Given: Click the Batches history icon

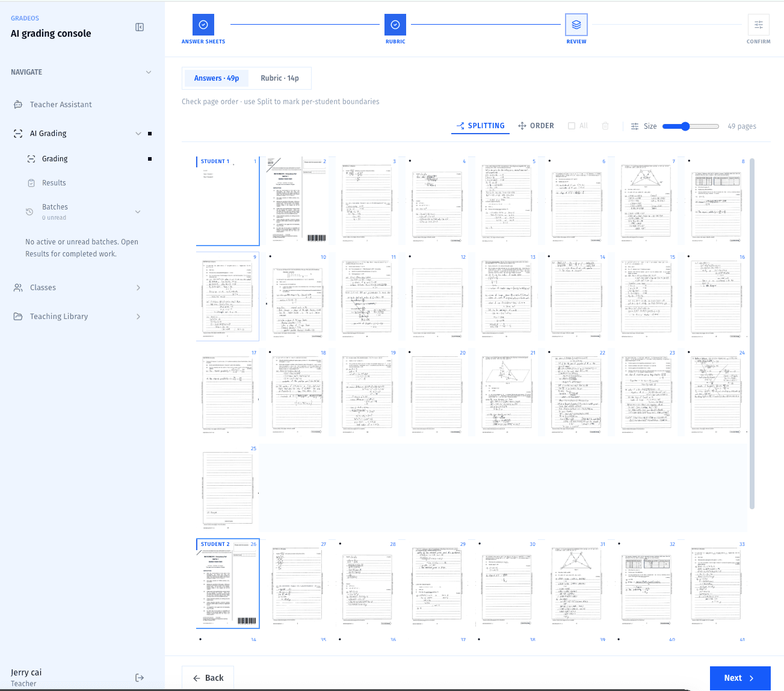Looking at the screenshot, I should coord(29,212).
